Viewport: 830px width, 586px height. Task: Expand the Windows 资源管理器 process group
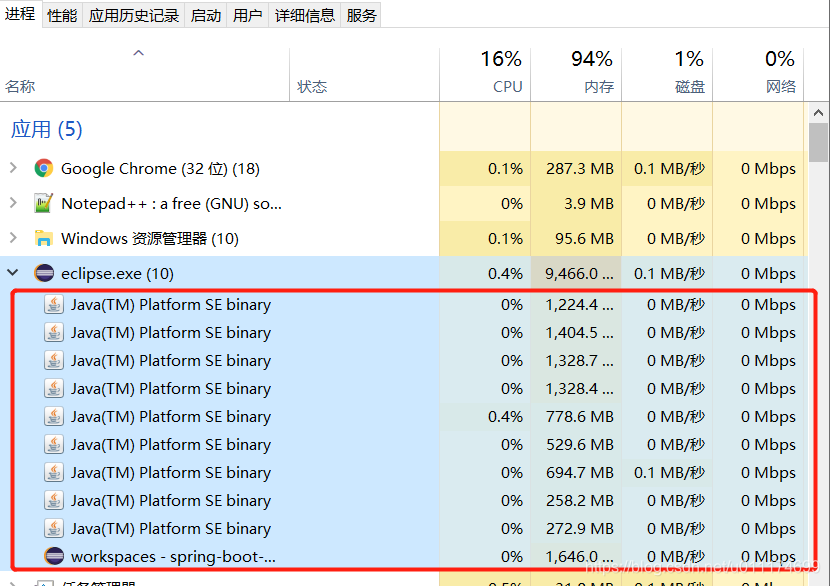[x=13, y=238]
